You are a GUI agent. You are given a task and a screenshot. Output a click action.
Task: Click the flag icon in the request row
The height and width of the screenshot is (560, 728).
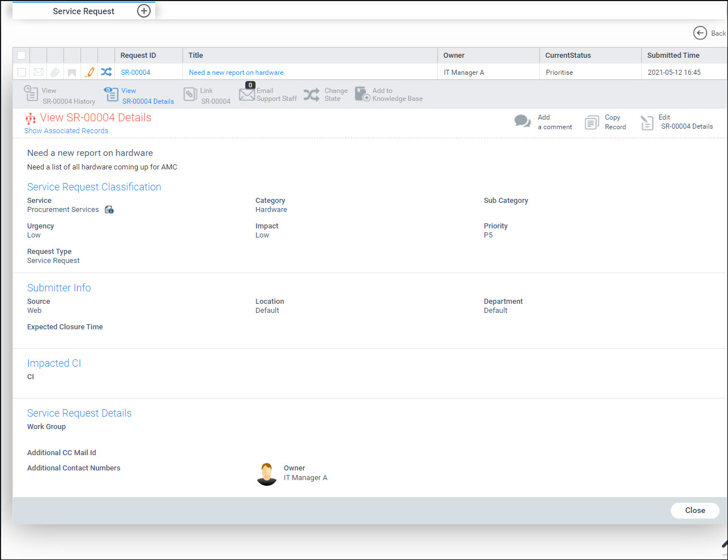click(72, 73)
